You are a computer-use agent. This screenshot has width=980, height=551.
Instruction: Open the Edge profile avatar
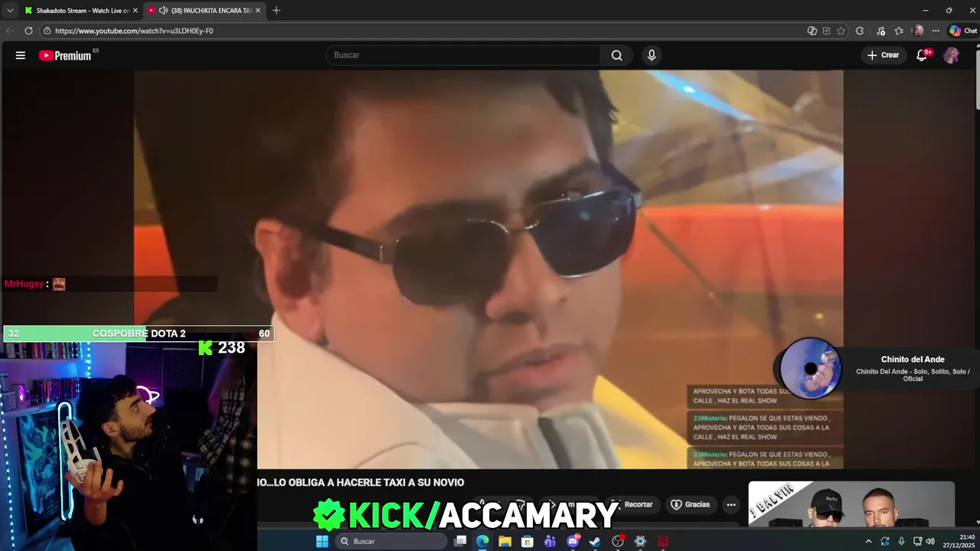[918, 31]
